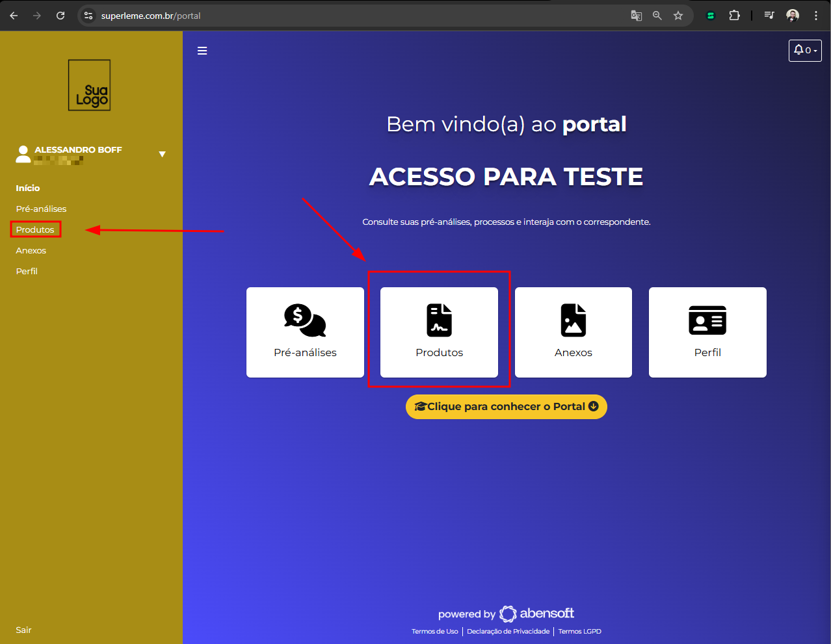Screen dimensions: 831x644
Task: Open Chrome's three-dot menu
Action: (x=816, y=15)
